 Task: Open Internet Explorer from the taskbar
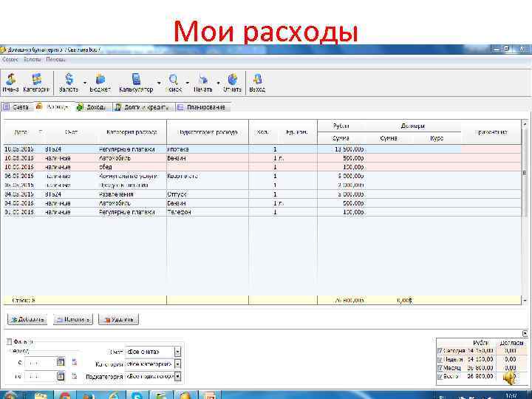point(114,395)
